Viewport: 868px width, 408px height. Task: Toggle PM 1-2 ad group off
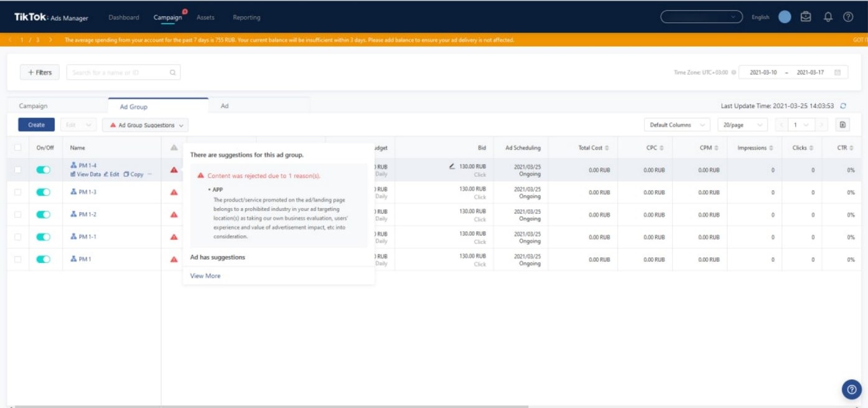point(43,214)
